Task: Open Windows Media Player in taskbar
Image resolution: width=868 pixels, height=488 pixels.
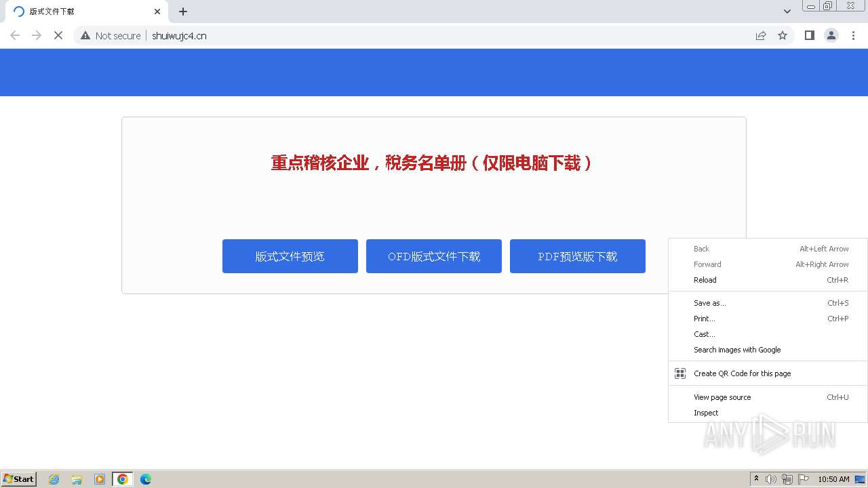Action: click(99, 479)
